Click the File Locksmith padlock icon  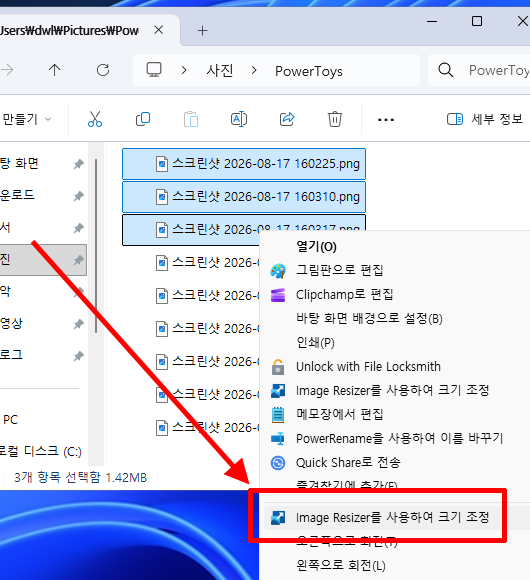tap(278, 367)
